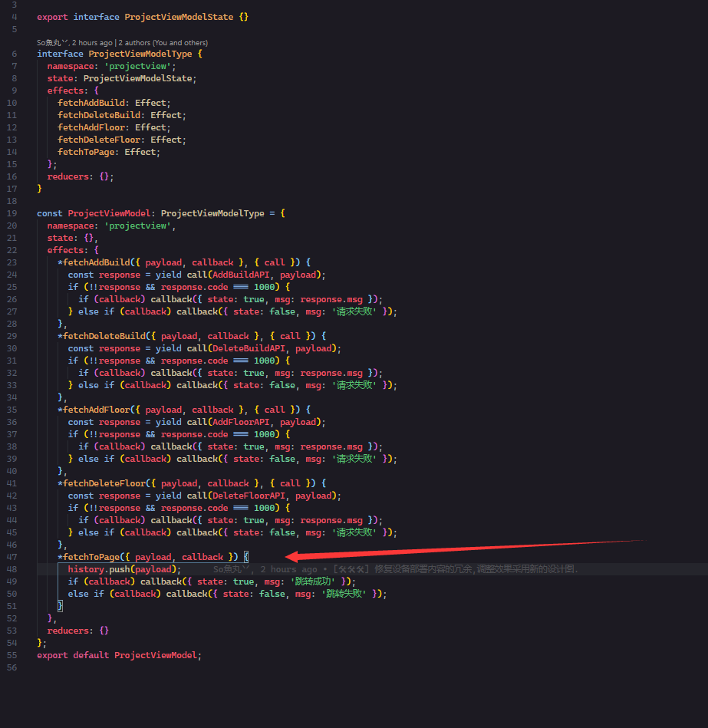
Task: Click the '跳转成功' string on line 49
Action: tap(314, 581)
